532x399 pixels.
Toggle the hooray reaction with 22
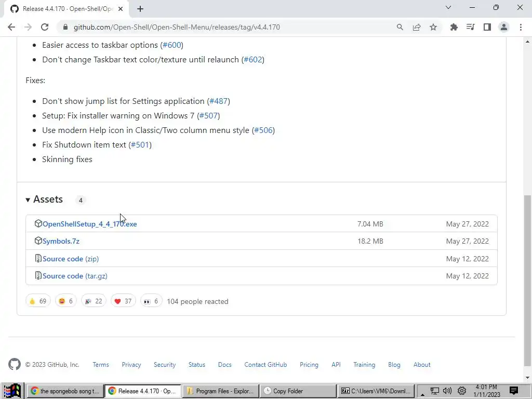tap(94, 301)
